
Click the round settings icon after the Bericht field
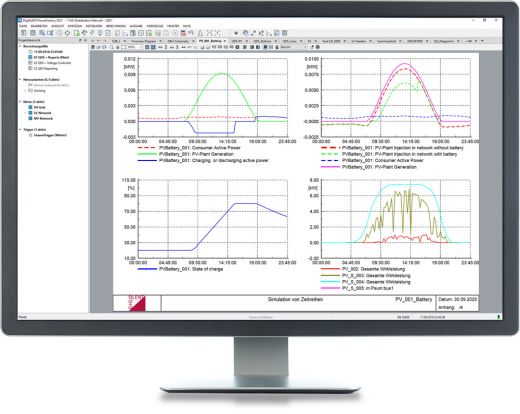[x=318, y=47]
